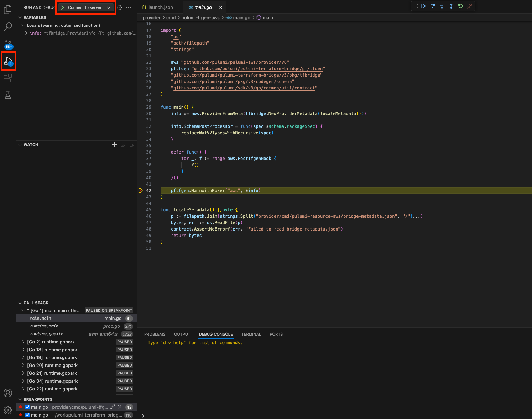Disable the main.go breakpoint at line 110
Screen dimensions: 532x419
(x=27, y=415)
